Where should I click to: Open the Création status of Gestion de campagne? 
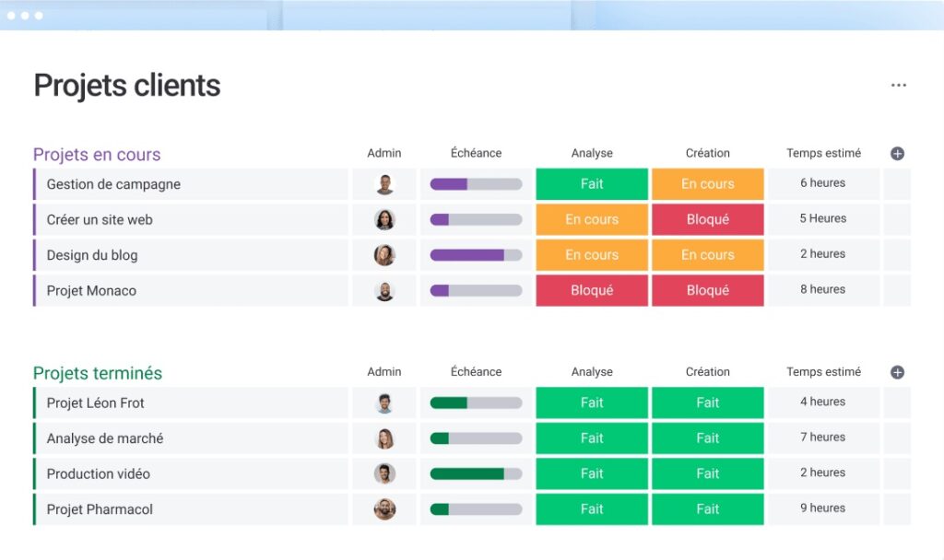[707, 184]
